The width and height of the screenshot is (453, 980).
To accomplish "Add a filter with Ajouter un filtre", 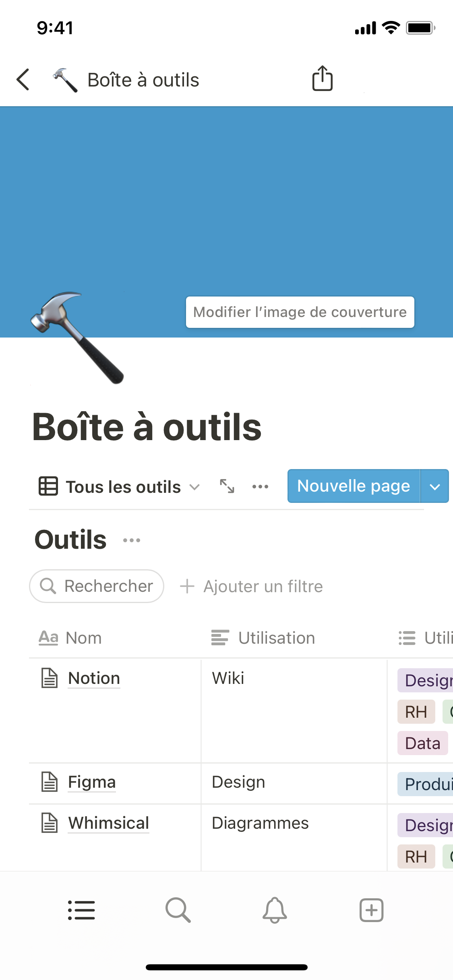I will tap(251, 586).
